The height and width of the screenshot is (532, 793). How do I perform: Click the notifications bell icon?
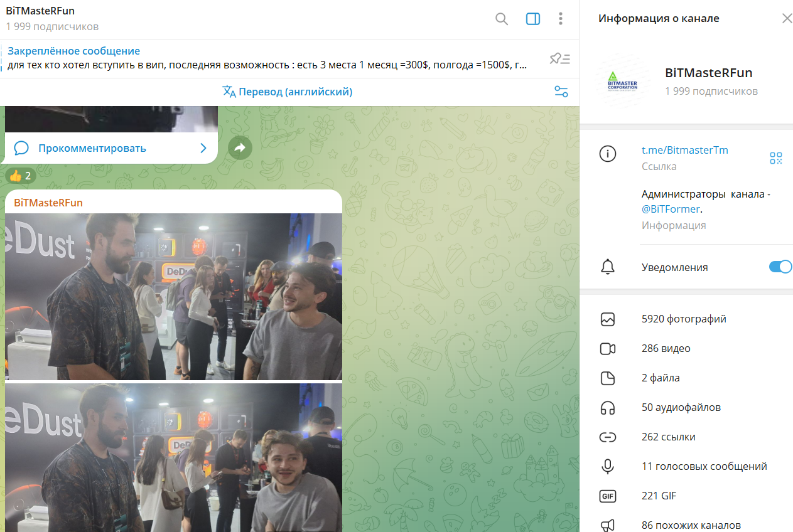click(x=608, y=267)
